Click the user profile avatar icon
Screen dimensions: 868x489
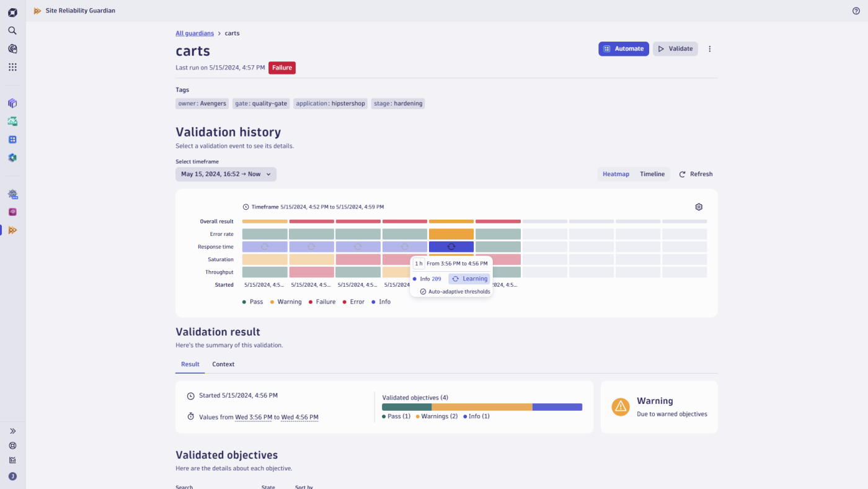tap(12, 477)
